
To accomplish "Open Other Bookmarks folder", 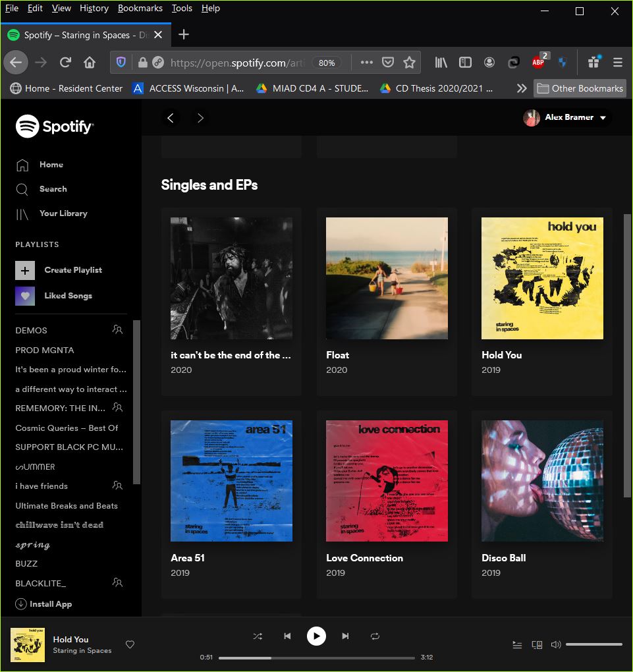I will pyautogui.click(x=580, y=88).
